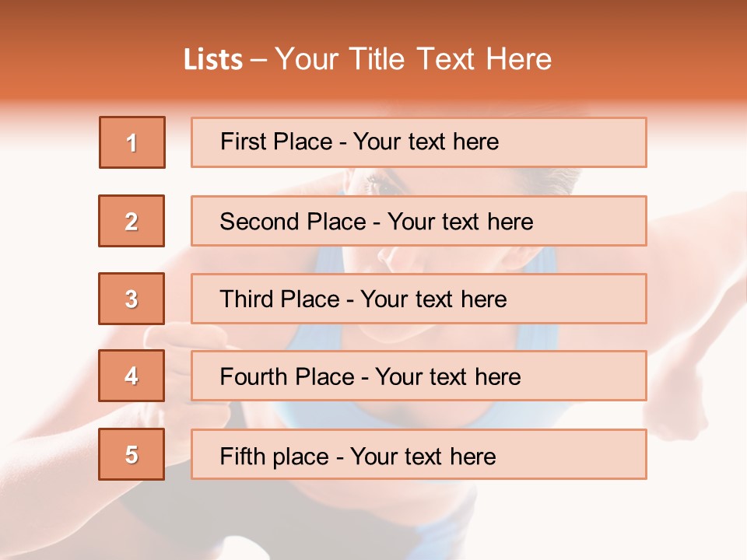Click the Fourth Place text box
This screenshot has height=560, width=747.
(x=419, y=376)
